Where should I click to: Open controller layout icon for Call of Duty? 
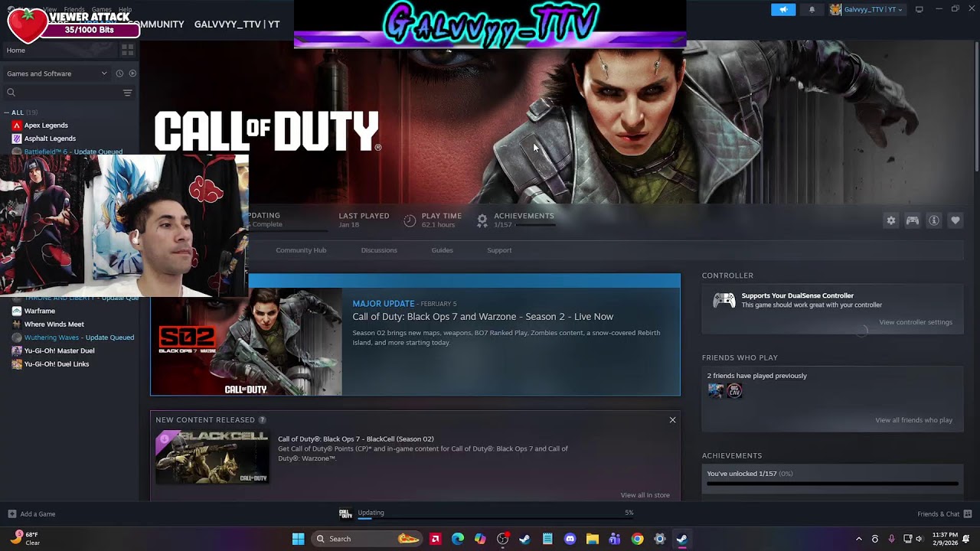pos(913,220)
